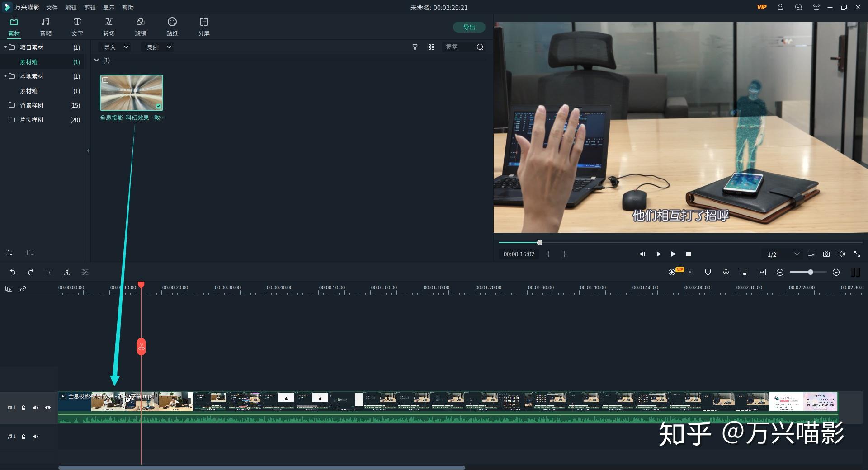Switch to the 音频 audio tab
Screen dimensions: 868x470
click(46, 27)
